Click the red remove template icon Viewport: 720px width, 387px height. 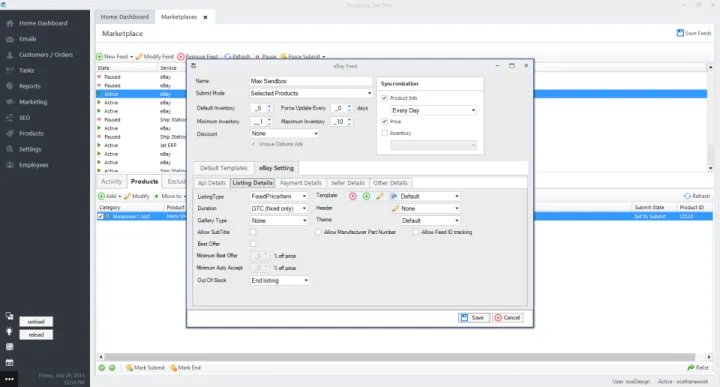click(x=353, y=196)
